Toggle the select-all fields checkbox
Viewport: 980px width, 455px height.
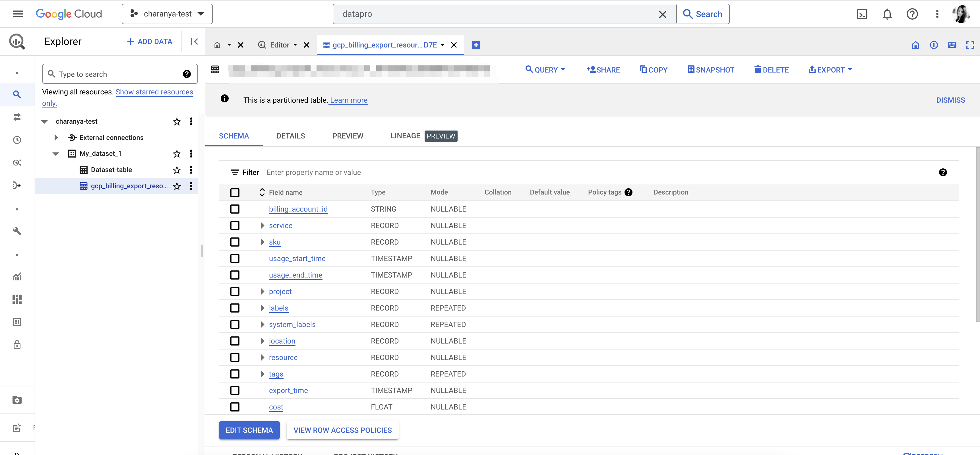[x=235, y=193]
